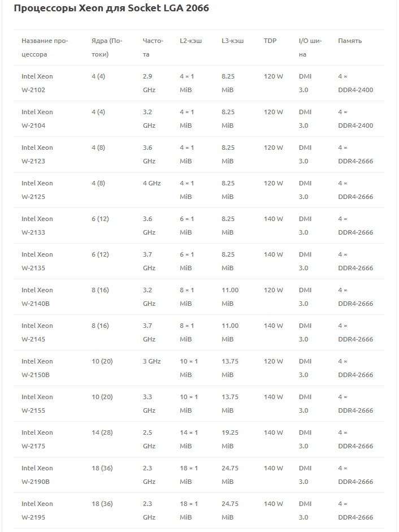Click the "Частота" column header
This screenshot has height=532, width=399.
[x=153, y=47]
